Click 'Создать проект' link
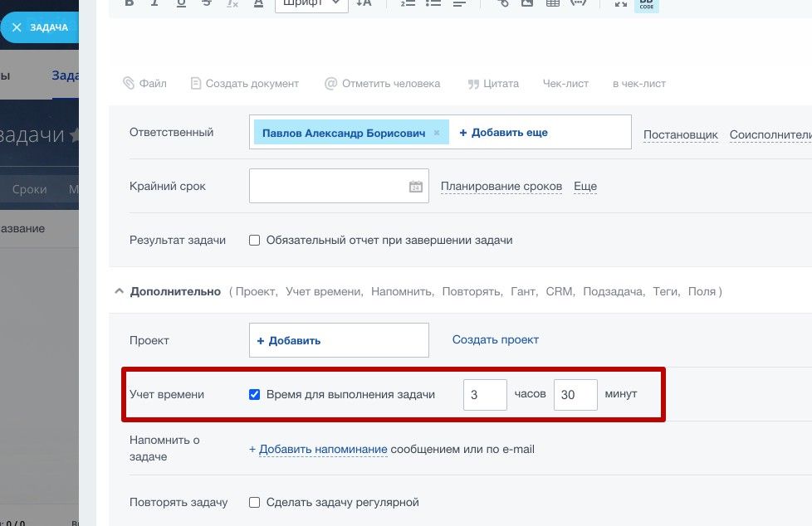 click(x=495, y=339)
